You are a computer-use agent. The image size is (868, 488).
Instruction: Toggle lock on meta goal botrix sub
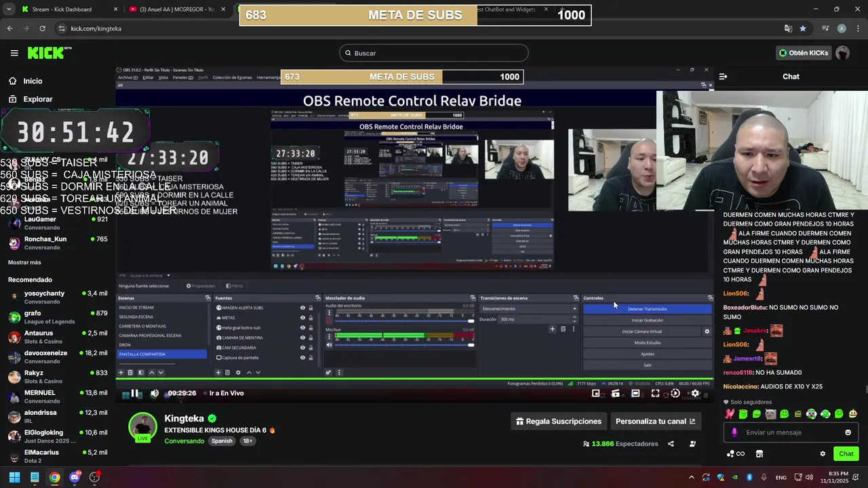tap(311, 327)
